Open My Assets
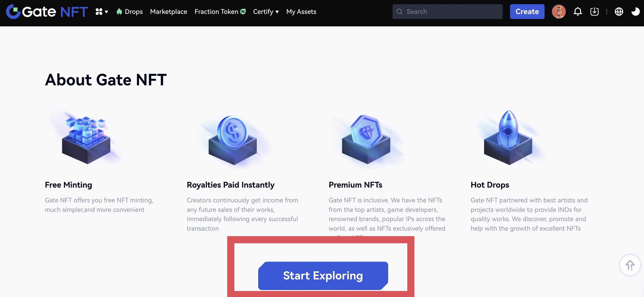This screenshot has width=644, height=297. [x=301, y=12]
